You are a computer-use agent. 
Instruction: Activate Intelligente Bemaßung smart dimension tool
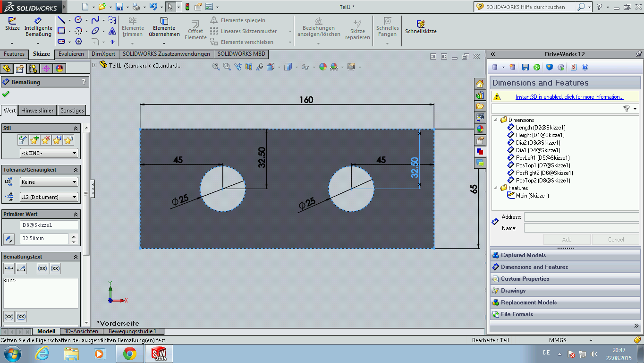pyautogui.click(x=38, y=27)
